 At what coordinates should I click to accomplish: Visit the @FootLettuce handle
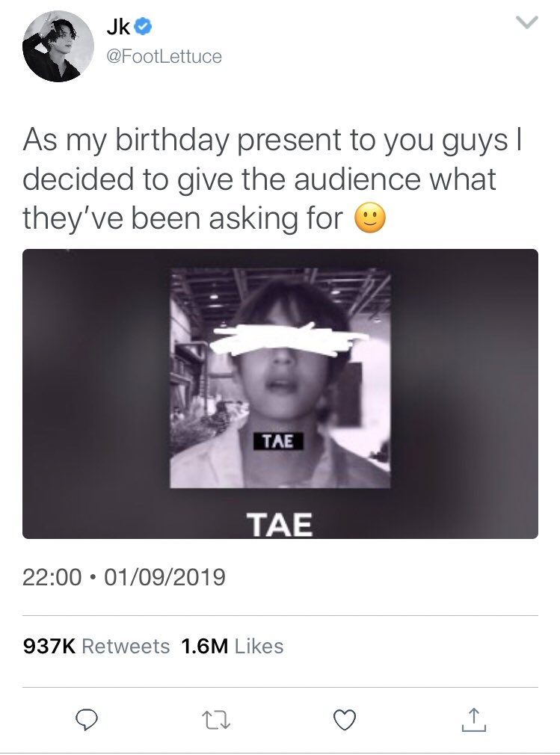click(x=164, y=56)
